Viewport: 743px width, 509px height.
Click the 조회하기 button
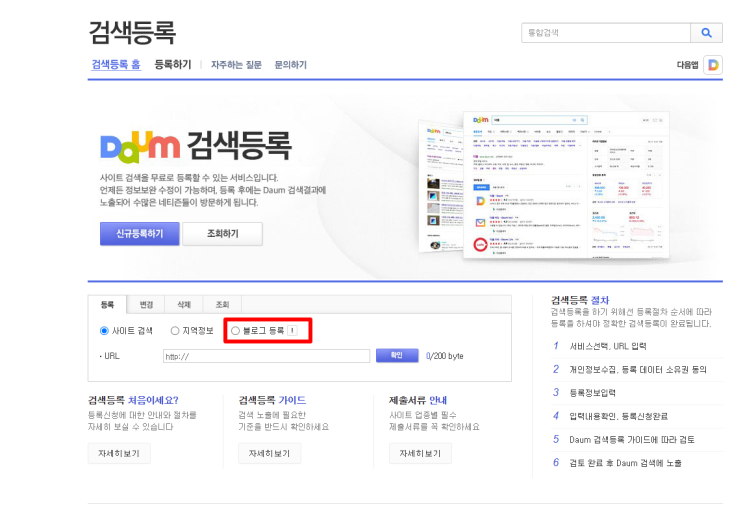[x=223, y=234]
